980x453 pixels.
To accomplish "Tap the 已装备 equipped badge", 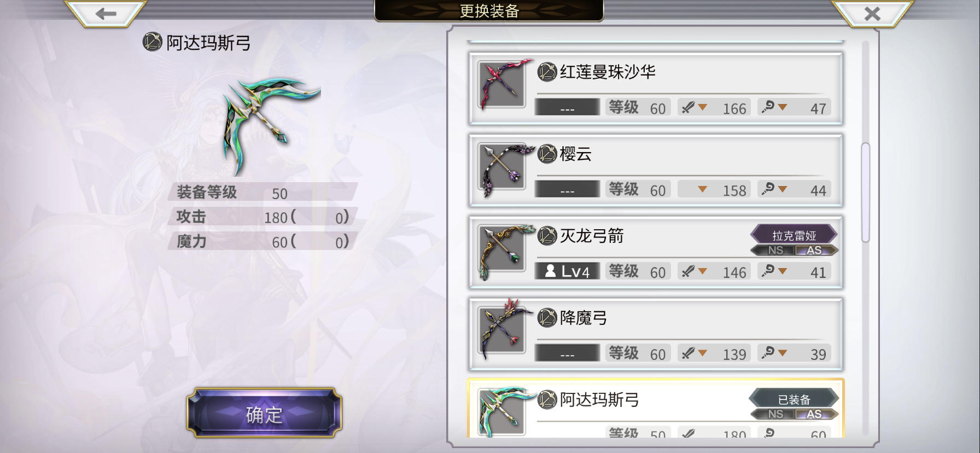I will [x=794, y=399].
